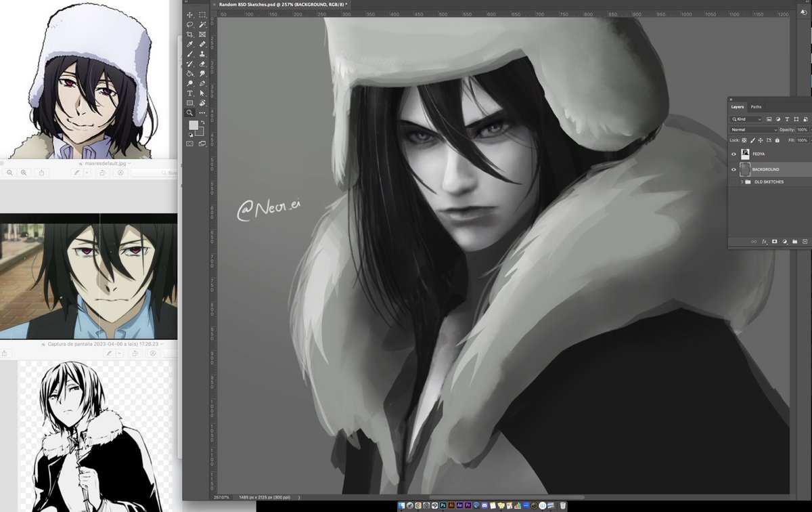
Task: Open Discord in the Dock
Action: coord(485,505)
